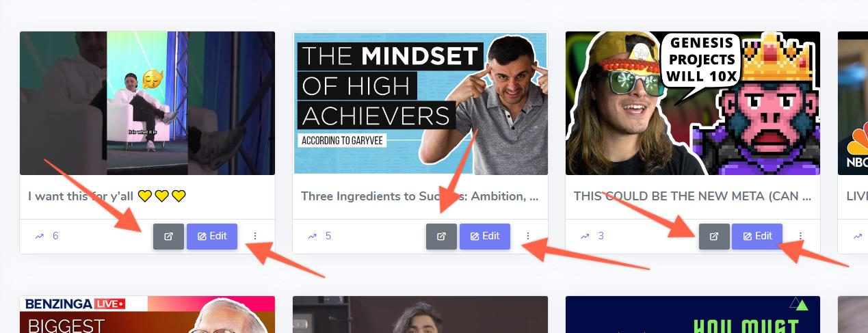The image size is (868, 333).
Task: Open three-dot menu on 'NEW META' card
Action: (800, 236)
